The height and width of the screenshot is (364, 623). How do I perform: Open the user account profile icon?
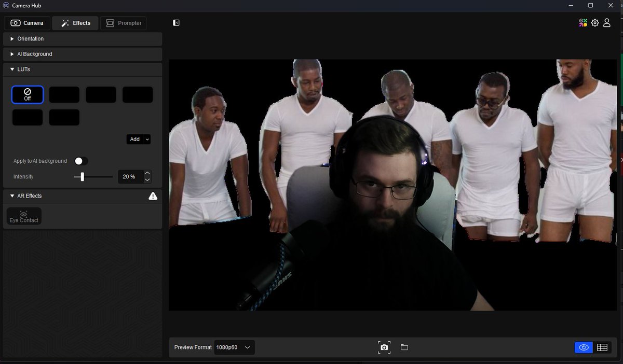[x=606, y=23]
